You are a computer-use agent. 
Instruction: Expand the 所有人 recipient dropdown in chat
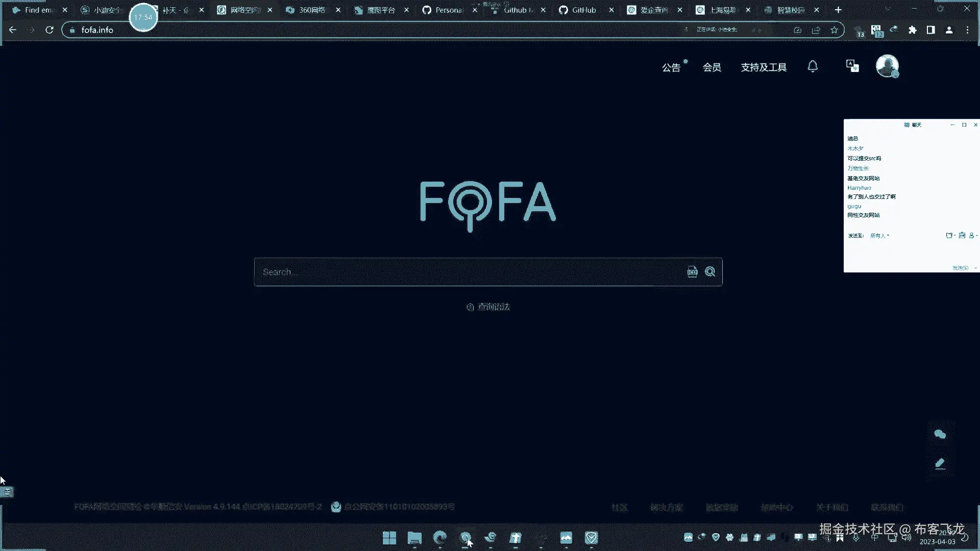(x=880, y=236)
